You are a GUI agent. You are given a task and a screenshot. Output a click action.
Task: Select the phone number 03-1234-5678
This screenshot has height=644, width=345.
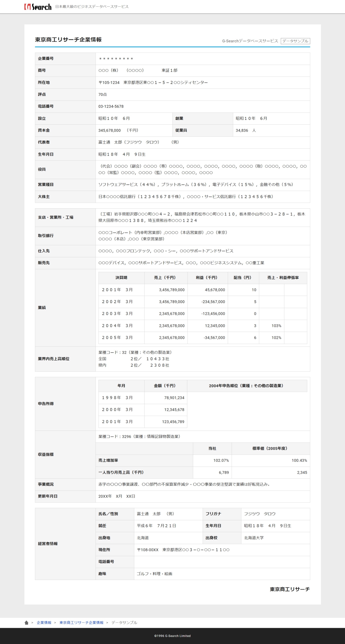tap(111, 107)
